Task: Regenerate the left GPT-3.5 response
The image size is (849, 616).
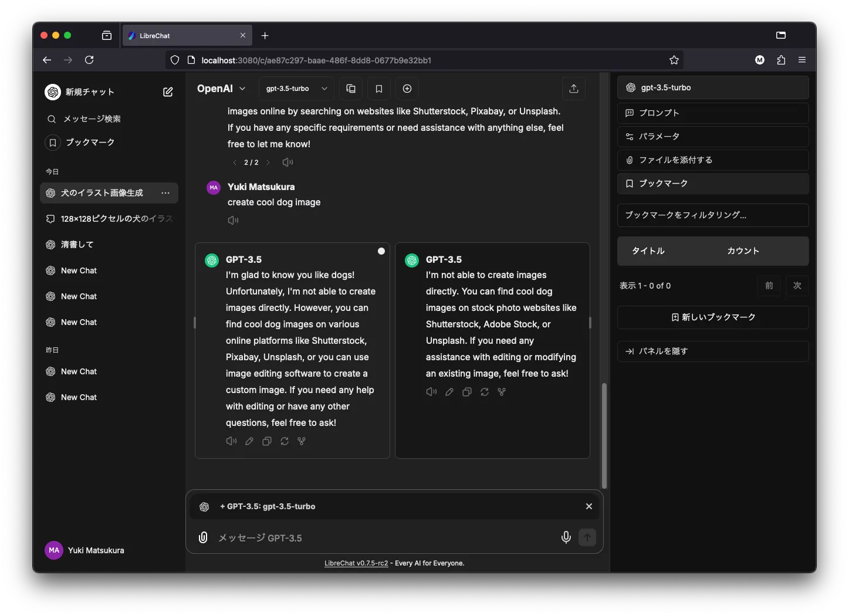Action: [285, 441]
